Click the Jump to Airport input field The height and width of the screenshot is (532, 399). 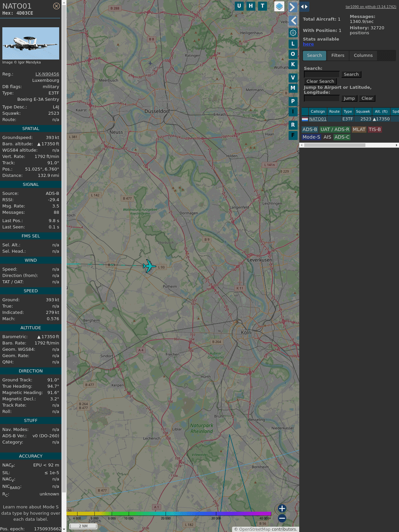coord(322,98)
